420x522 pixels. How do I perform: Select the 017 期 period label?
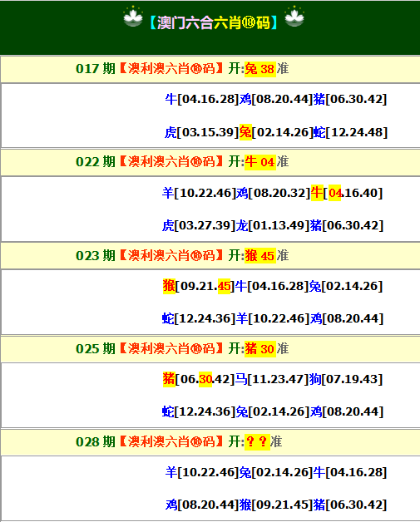96,69
